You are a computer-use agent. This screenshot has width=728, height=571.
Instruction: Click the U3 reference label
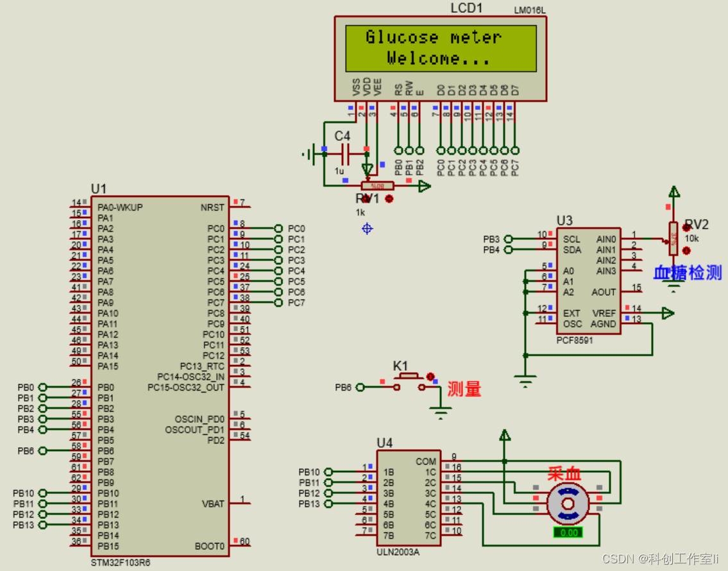click(x=564, y=221)
